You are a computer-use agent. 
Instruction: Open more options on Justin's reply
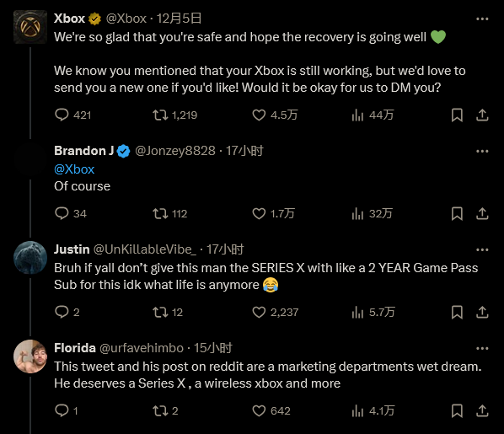482,249
